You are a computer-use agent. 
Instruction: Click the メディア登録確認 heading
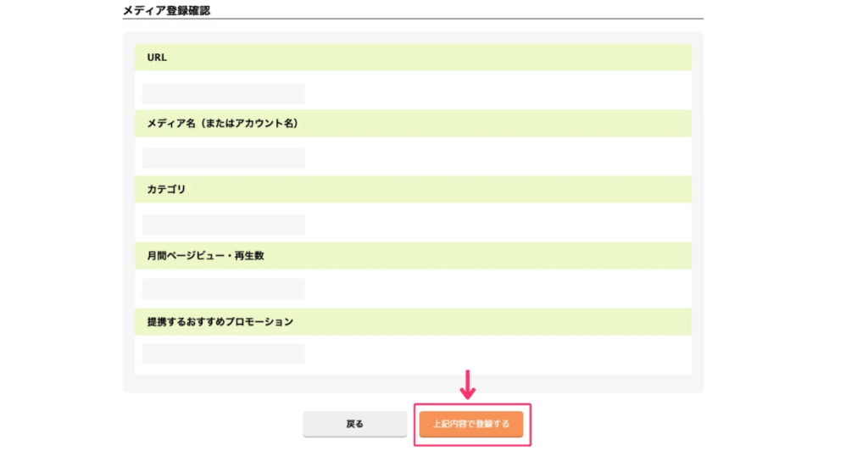(166, 9)
